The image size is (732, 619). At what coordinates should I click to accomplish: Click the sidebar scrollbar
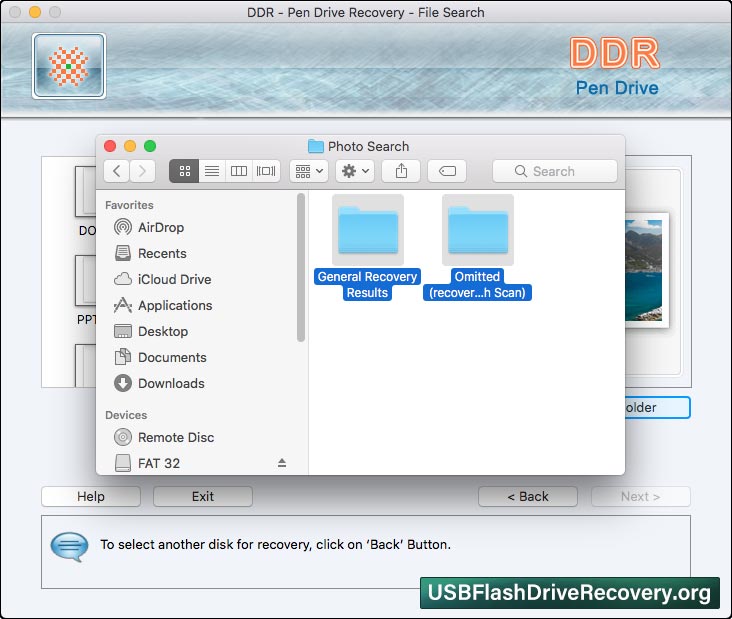click(x=301, y=267)
